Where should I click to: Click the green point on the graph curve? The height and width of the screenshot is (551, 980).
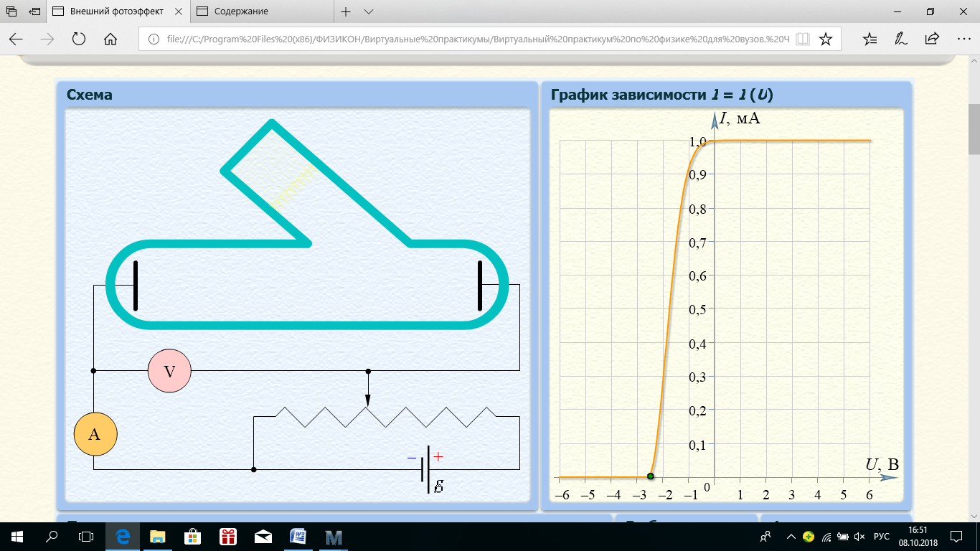pos(650,476)
